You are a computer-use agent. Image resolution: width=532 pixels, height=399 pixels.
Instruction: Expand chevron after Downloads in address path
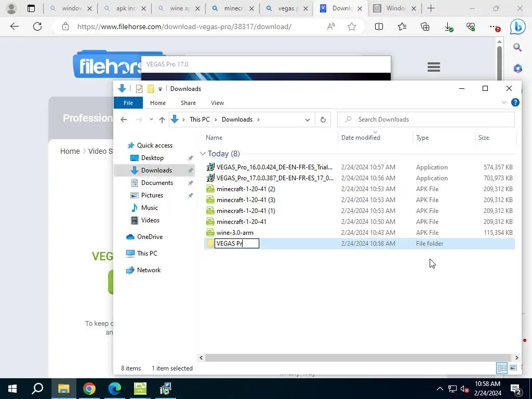point(258,119)
